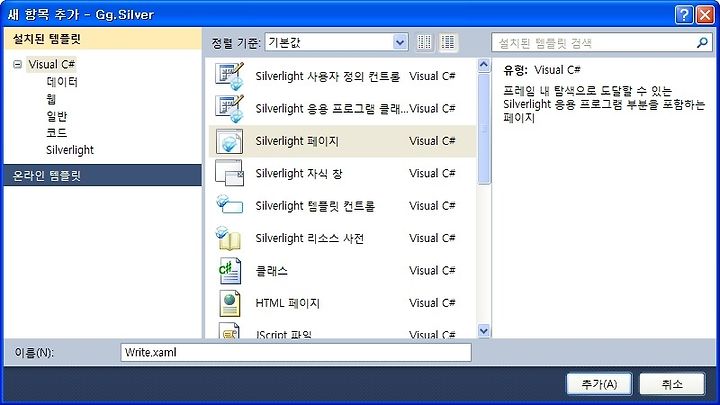Click the Silverlight 템플릿 컨트롤 label
The height and width of the screenshot is (405, 720).
point(315,206)
